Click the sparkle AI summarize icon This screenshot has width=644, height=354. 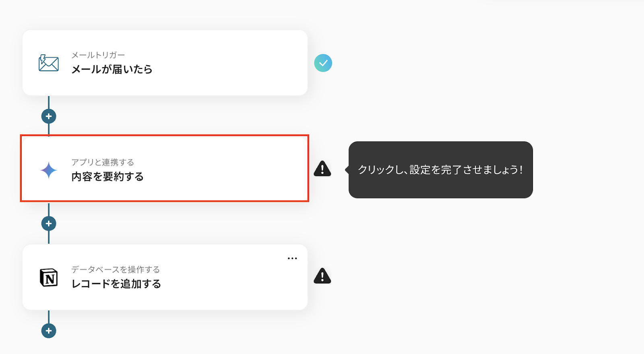tap(49, 170)
